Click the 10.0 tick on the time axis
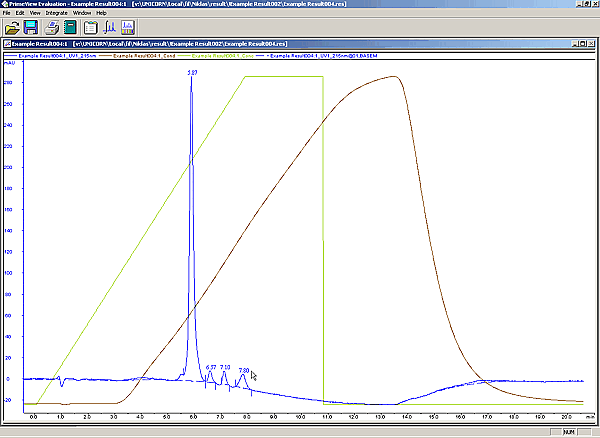 click(x=300, y=417)
